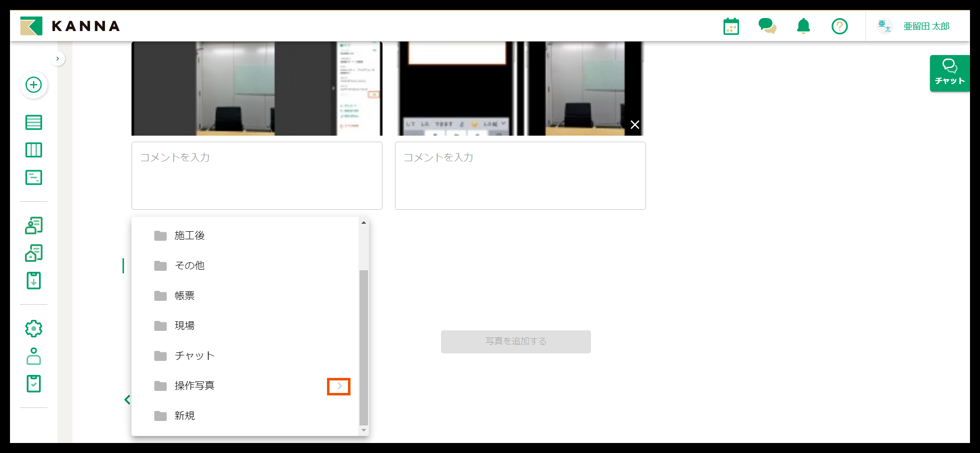Open settings via the gear icon
This screenshot has width=980, height=453.
33,328
